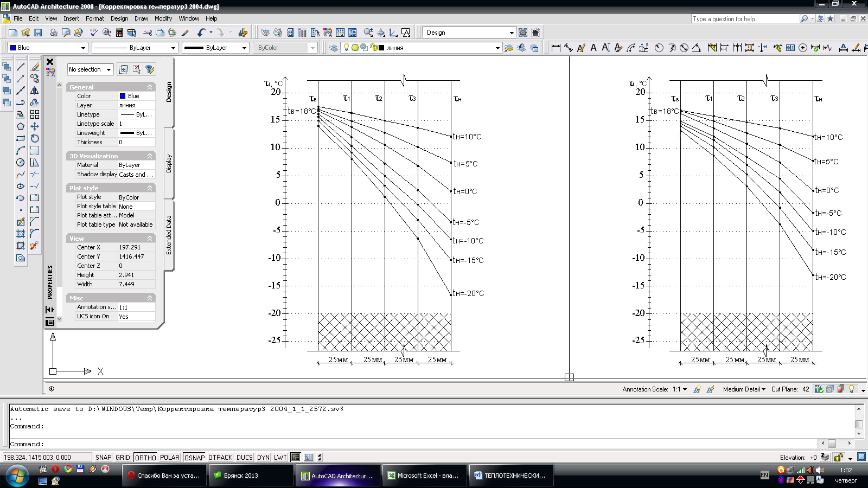Click Cut Plane value button
Image resolution: width=868 pixels, height=488 pixels.
coord(806,389)
